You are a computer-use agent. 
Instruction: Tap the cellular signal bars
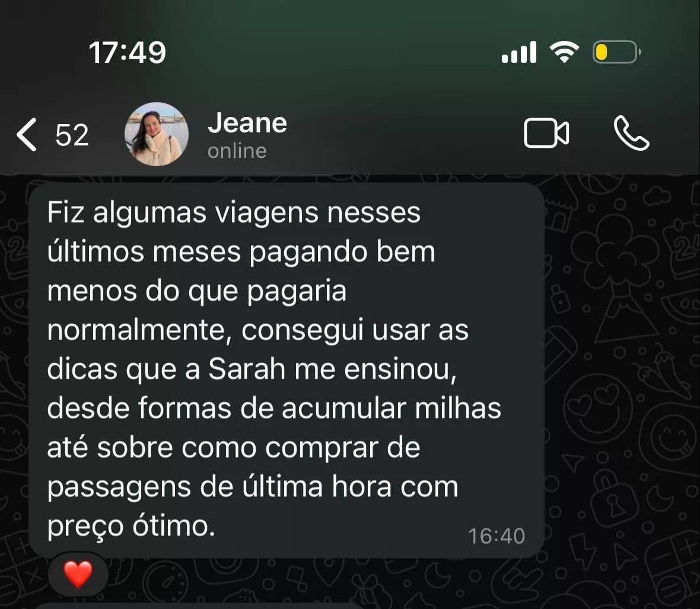tap(518, 52)
